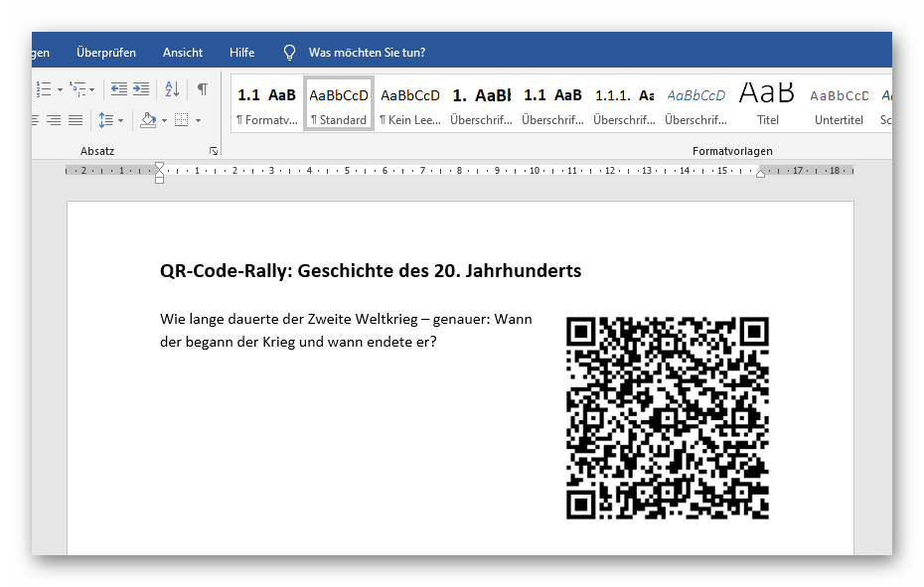Apply the Untertitel style
This screenshot has width=924, height=587.
840,104
